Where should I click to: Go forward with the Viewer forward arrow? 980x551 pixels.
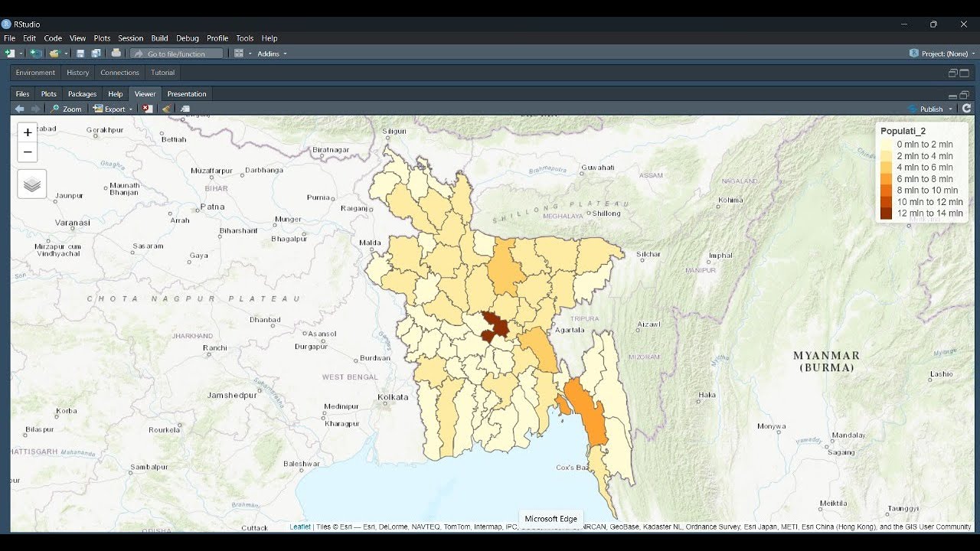35,109
